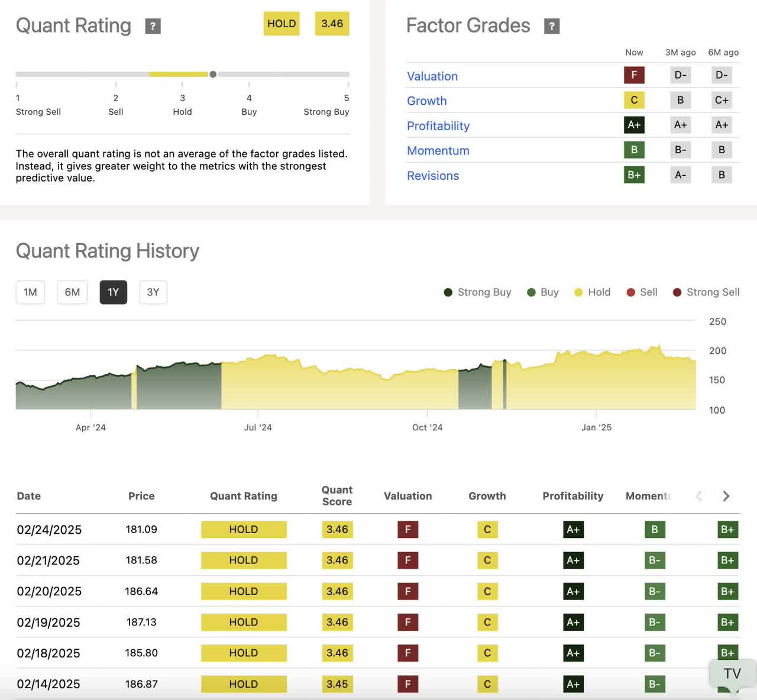Viewport: 757px width, 700px height.
Task: Toggle the Buy legend item
Action: coord(543,292)
